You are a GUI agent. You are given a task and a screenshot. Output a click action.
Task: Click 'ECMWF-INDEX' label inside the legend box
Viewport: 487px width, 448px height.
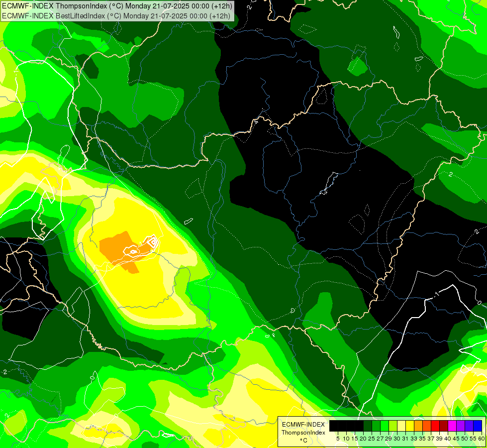click(x=303, y=425)
